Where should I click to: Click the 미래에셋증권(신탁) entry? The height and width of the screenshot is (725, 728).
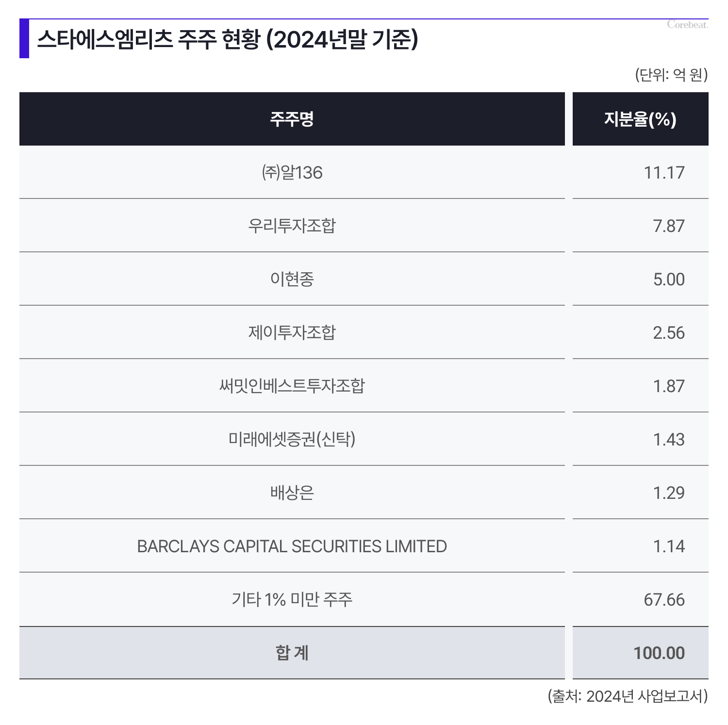coord(292,439)
